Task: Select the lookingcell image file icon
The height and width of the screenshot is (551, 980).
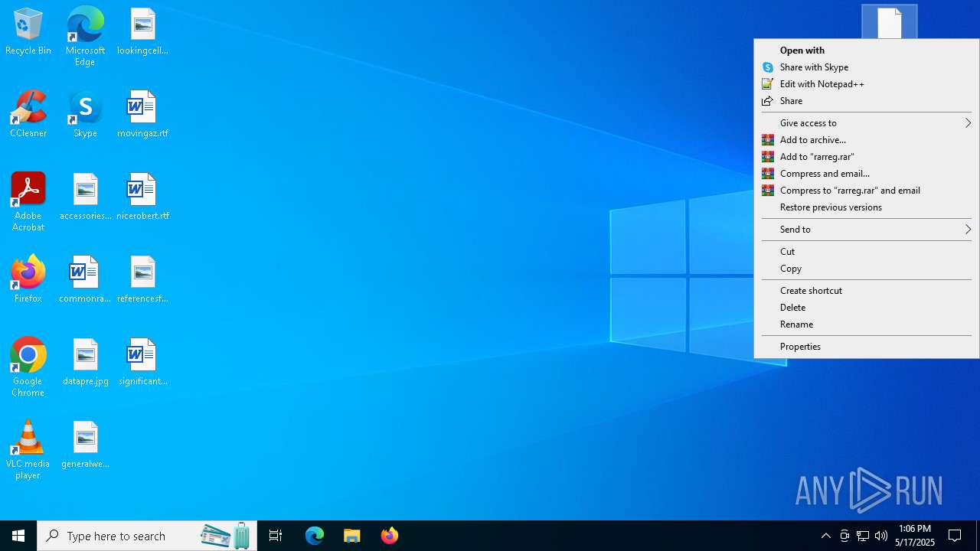Action: point(142,32)
